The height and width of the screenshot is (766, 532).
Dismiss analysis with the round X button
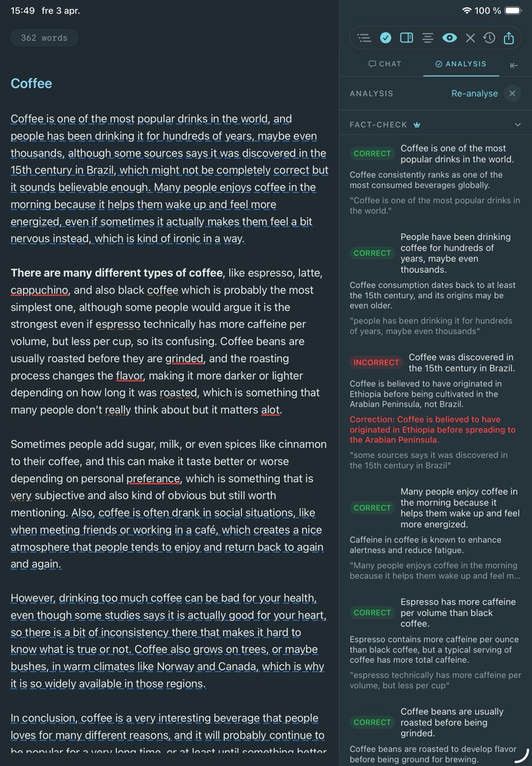coord(512,93)
